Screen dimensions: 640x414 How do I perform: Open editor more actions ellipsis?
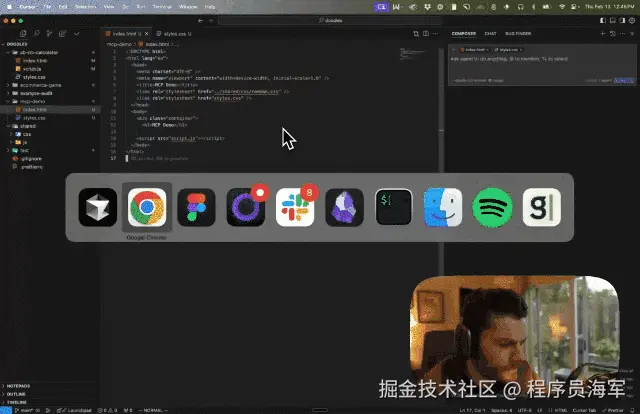point(436,33)
